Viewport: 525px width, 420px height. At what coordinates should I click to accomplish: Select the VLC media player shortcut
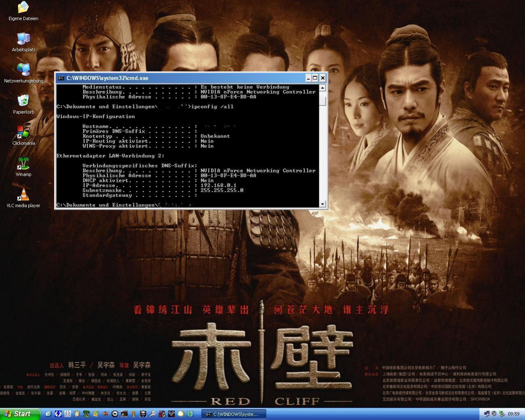pos(23,198)
